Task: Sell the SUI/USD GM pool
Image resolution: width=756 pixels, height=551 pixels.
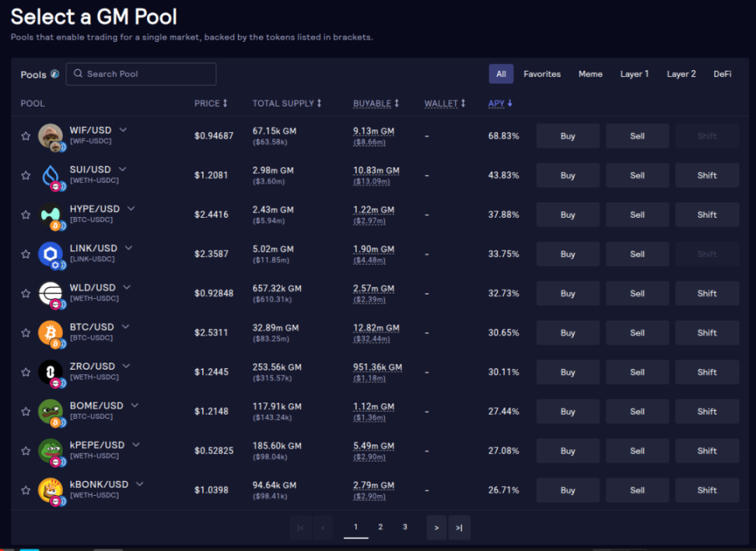Action: pyautogui.click(x=637, y=176)
